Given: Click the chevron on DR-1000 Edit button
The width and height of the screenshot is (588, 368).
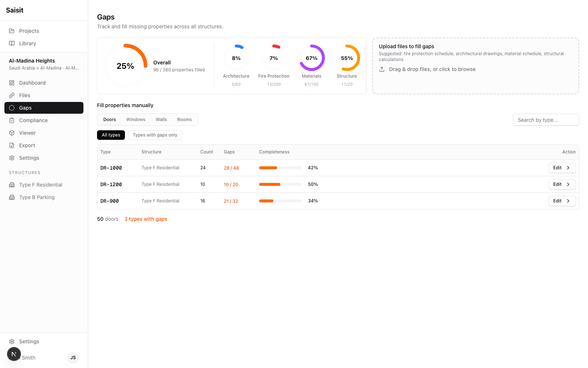Looking at the screenshot, I should 568,168.
